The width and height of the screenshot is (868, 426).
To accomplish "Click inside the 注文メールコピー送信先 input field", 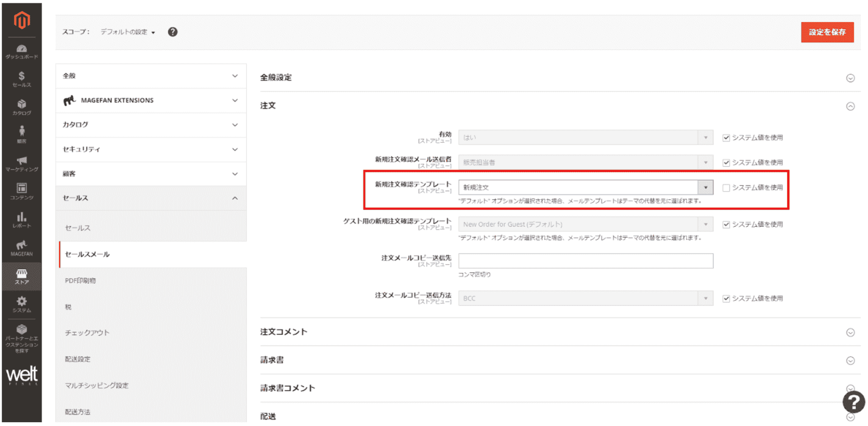I will click(585, 261).
